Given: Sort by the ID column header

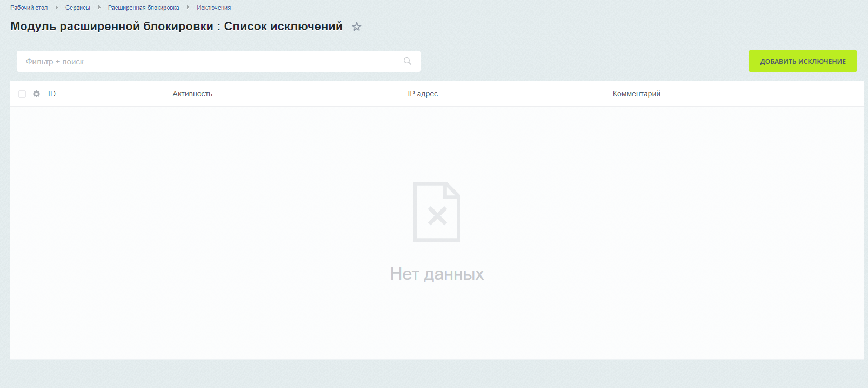Looking at the screenshot, I should coord(52,94).
